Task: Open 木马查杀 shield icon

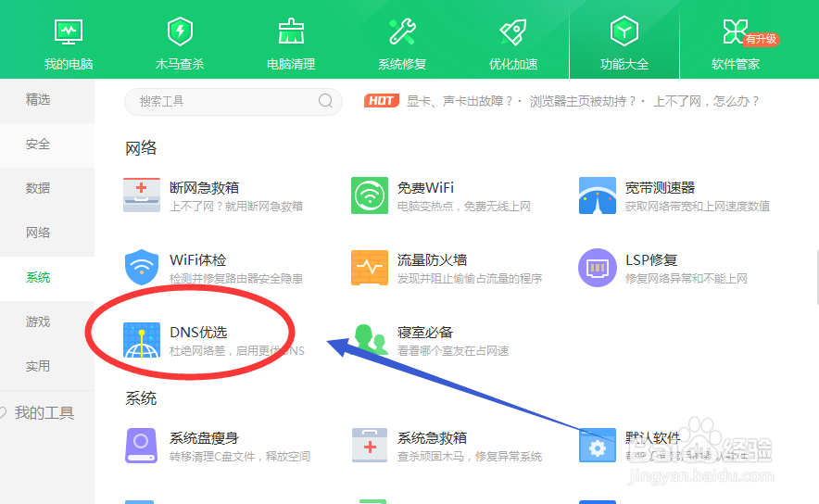Action: 180,31
